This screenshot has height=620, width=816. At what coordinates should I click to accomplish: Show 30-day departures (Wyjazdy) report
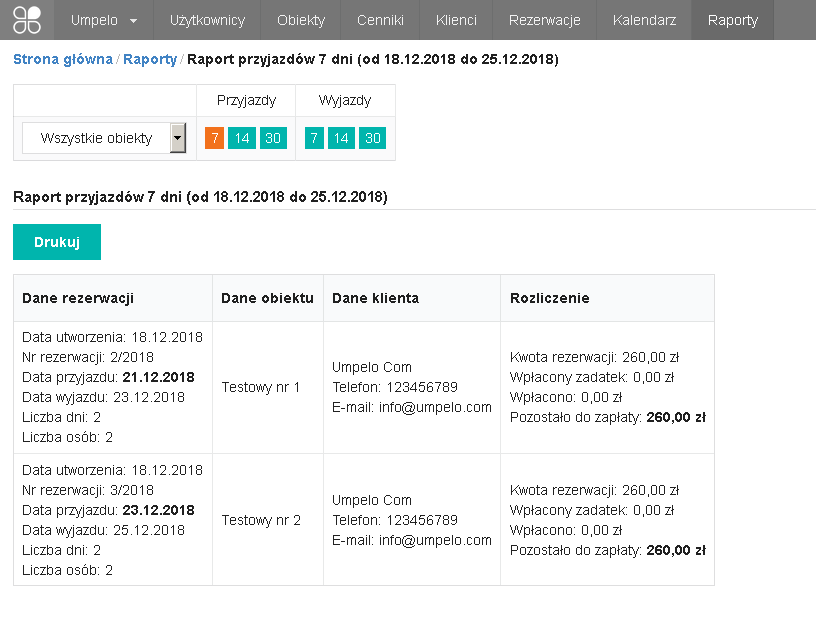click(x=372, y=138)
